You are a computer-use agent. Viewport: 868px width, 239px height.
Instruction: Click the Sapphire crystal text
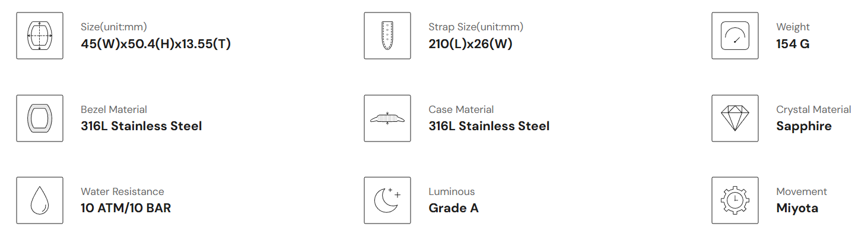(x=804, y=126)
